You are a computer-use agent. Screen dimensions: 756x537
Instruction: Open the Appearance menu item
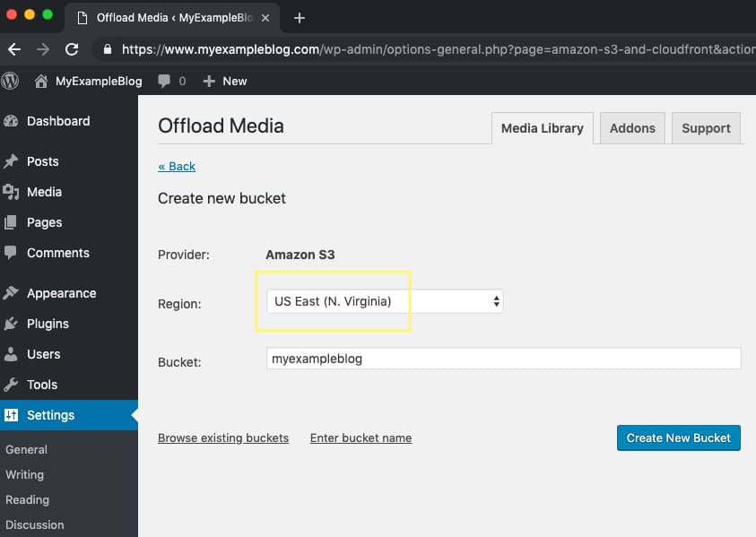click(69, 293)
